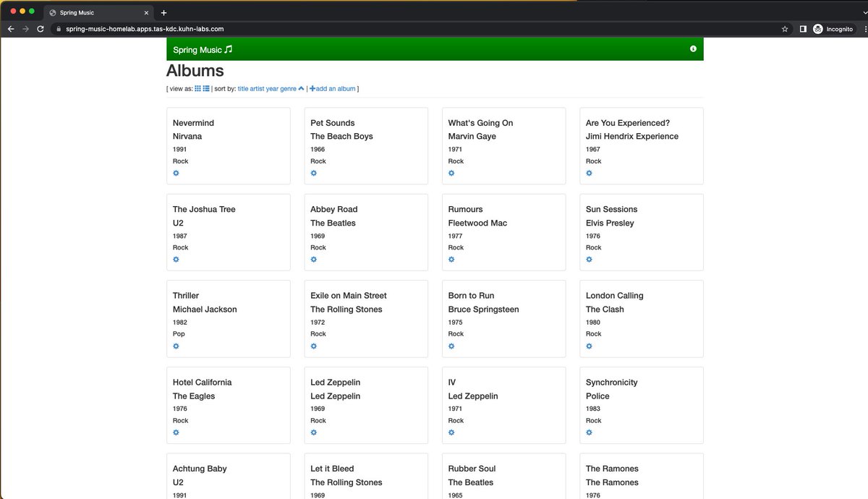This screenshot has width=868, height=499.
Task: Open settings gear for Pet Sounds album
Action: tap(314, 173)
